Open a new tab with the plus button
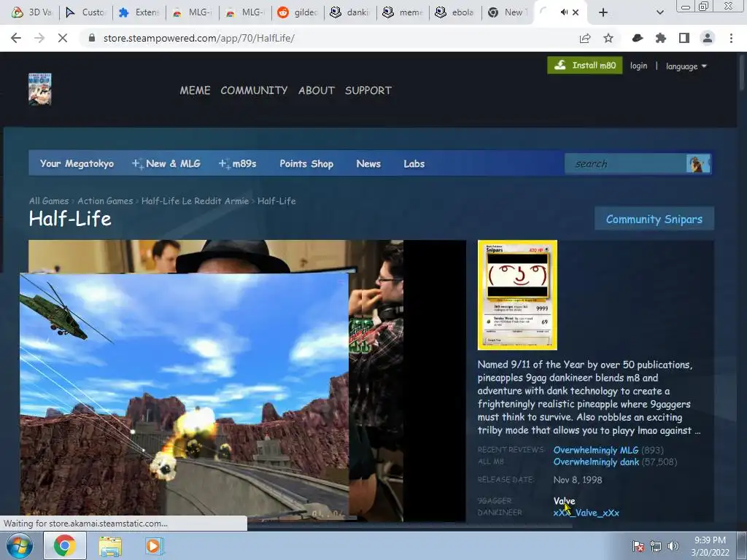The width and height of the screenshot is (747, 560). click(x=603, y=12)
